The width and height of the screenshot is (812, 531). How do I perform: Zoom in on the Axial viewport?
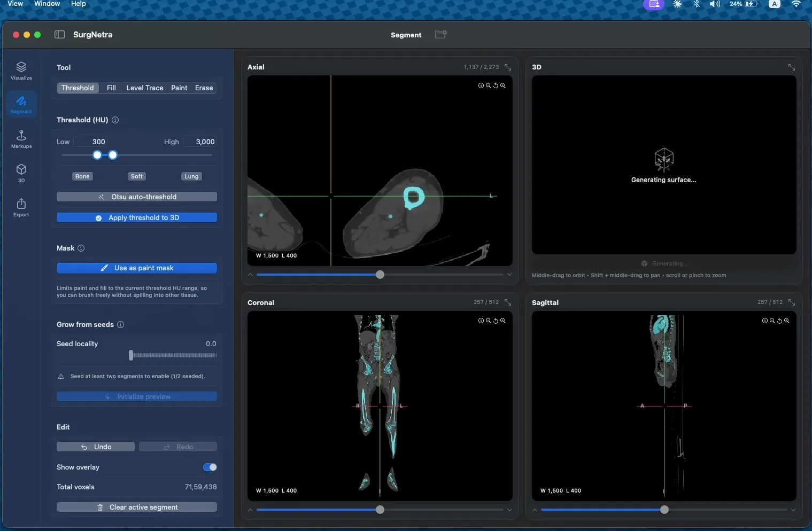(503, 85)
